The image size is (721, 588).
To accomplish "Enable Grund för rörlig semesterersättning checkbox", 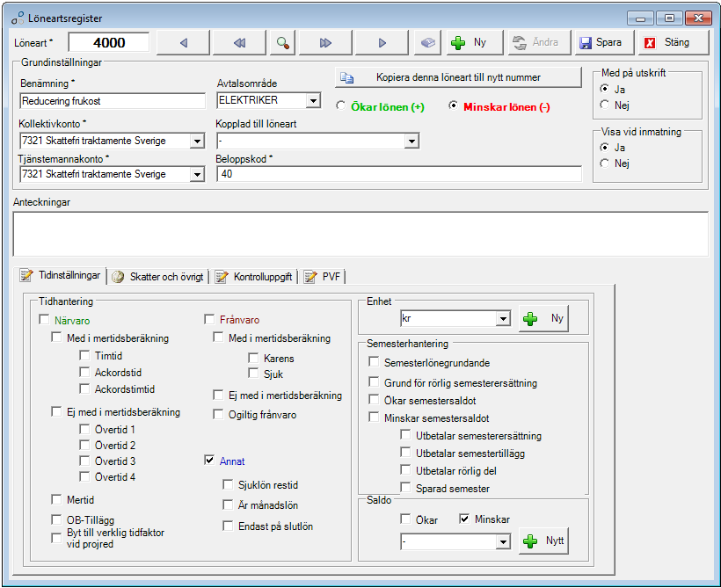I will 374,382.
